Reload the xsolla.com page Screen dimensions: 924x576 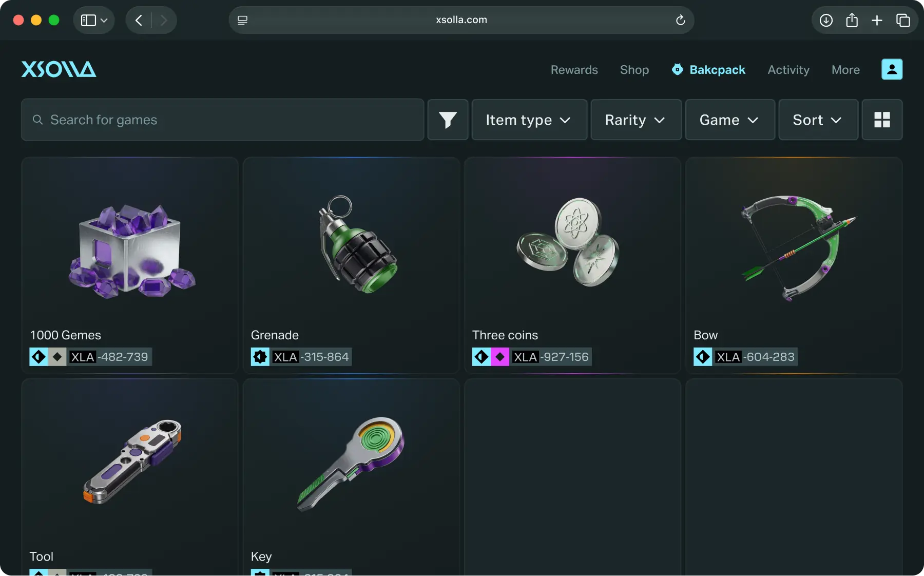[x=680, y=20]
